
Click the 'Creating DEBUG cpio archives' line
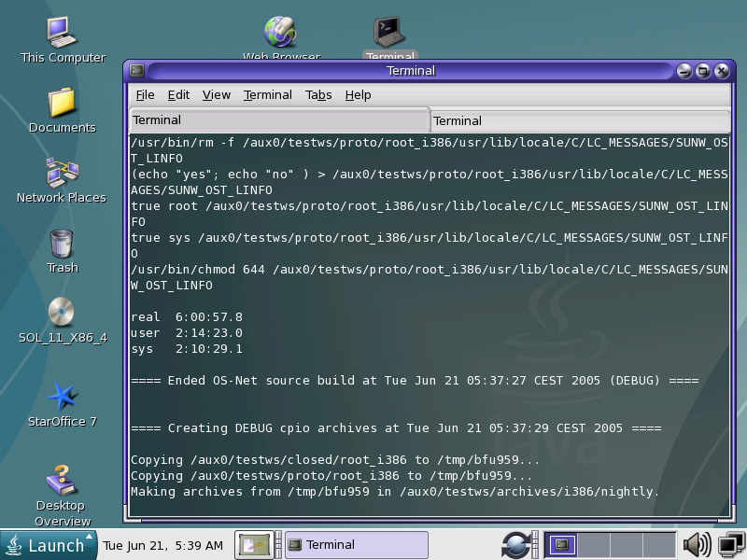click(396, 428)
